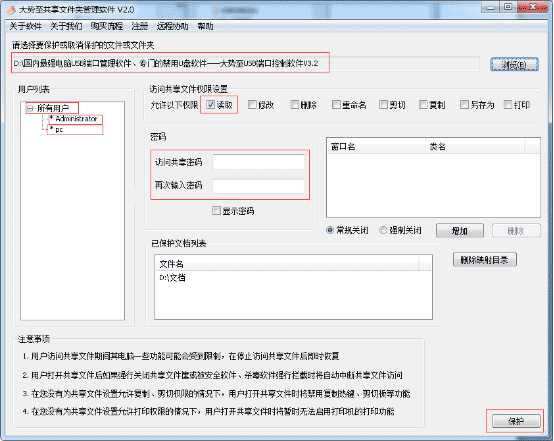554x441 pixels.
Task: Enable the 修改 permission checkbox
Action: click(x=252, y=105)
